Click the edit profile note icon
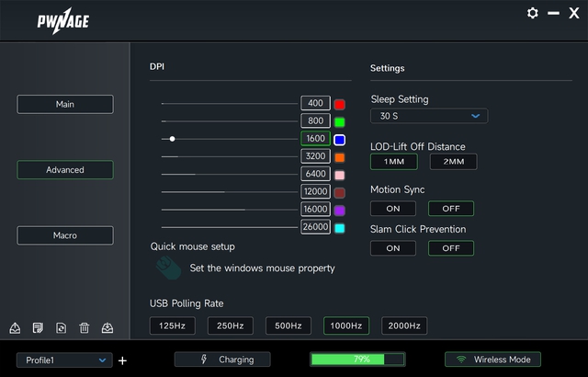This screenshot has width=588, height=377. coord(38,328)
